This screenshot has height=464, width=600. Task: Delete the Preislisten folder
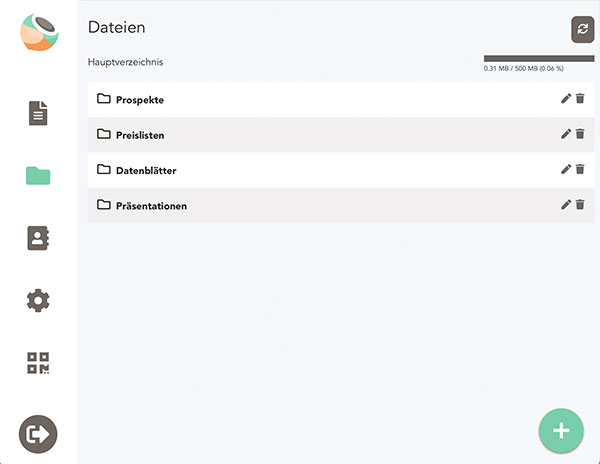pos(580,134)
